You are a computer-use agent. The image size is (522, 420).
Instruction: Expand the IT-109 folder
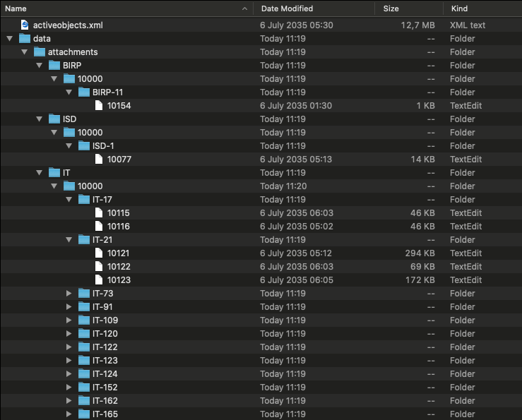[x=69, y=320]
